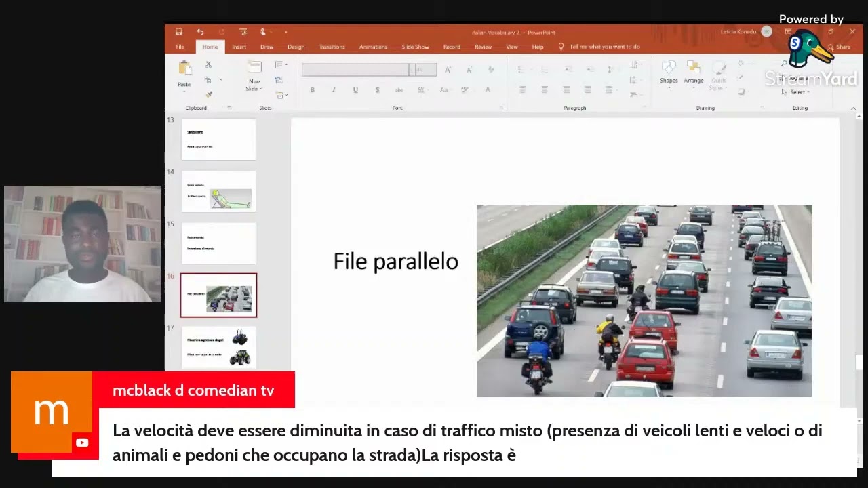Open the slide Section dropdown
Screen dimensions: 868x488
pos(279,95)
